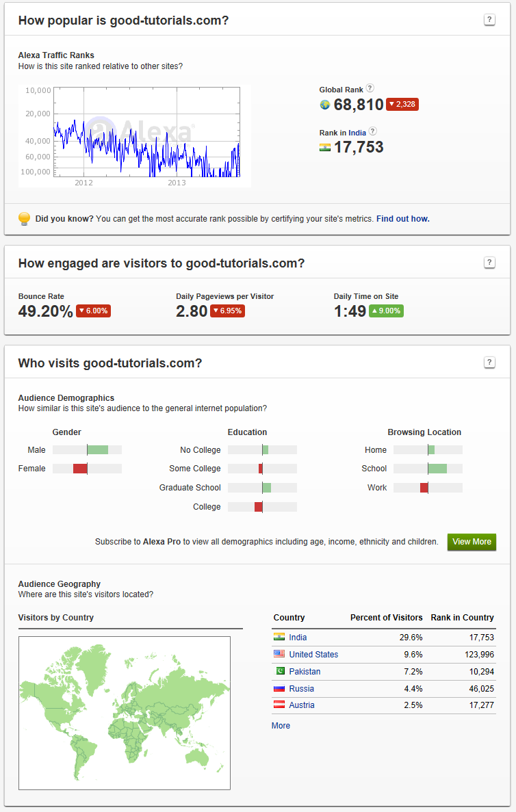
Task: Click the lightbulb 'Did you know' icon
Action: 24,218
